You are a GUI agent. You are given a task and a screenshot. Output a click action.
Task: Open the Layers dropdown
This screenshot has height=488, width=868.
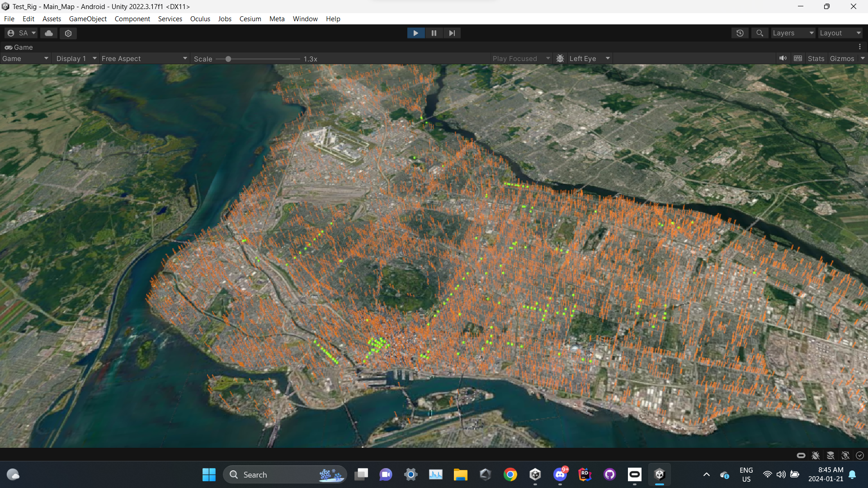(793, 33)
